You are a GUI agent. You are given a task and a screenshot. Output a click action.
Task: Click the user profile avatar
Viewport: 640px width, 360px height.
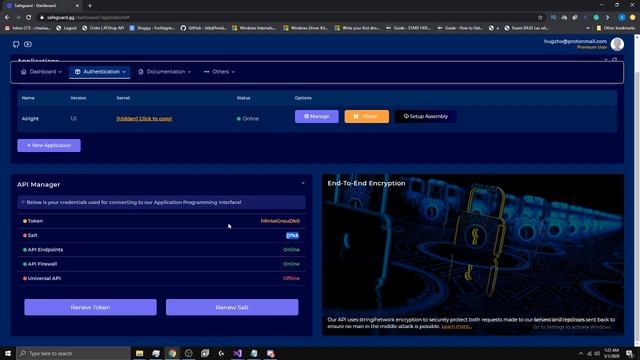(617, 44)
